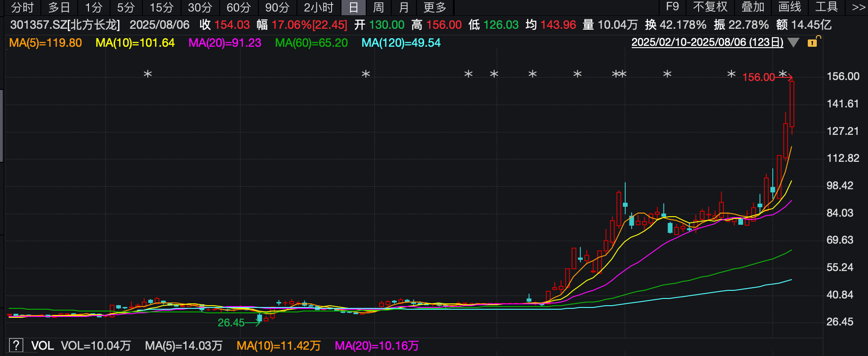Click the 55.24 price axis label
This screenshot has height=356, width=868.
[x=840, y=267]
